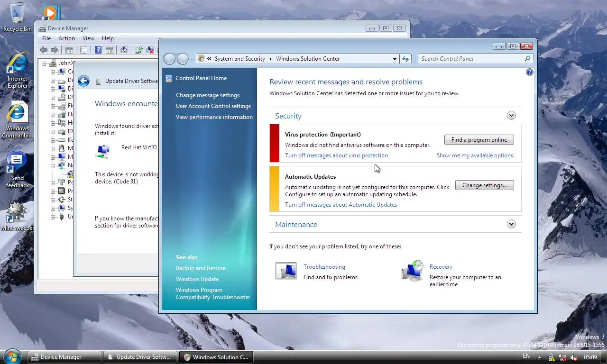Click the Troubleshooting monitor icon

pyautogui.click(x=286, y=271)
